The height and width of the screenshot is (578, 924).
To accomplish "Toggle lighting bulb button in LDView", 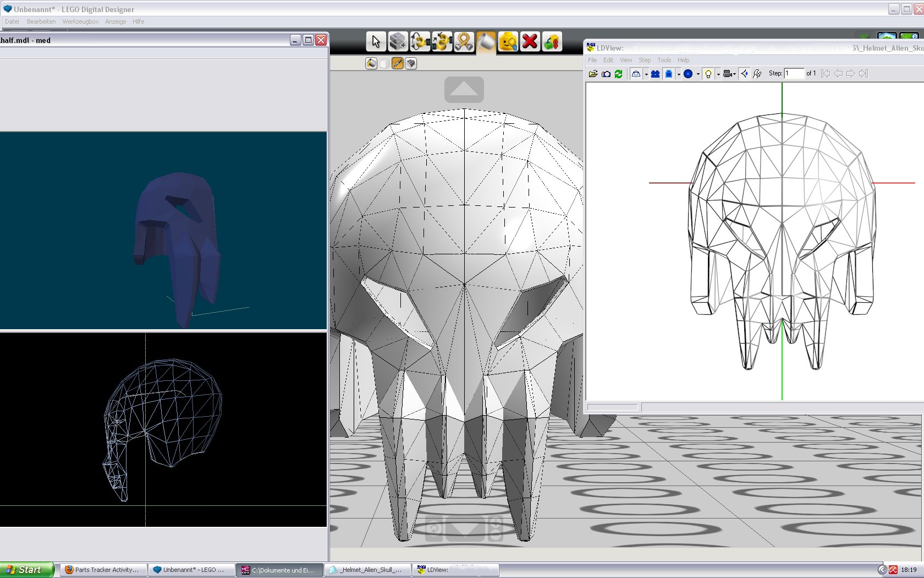I will 708,74.
